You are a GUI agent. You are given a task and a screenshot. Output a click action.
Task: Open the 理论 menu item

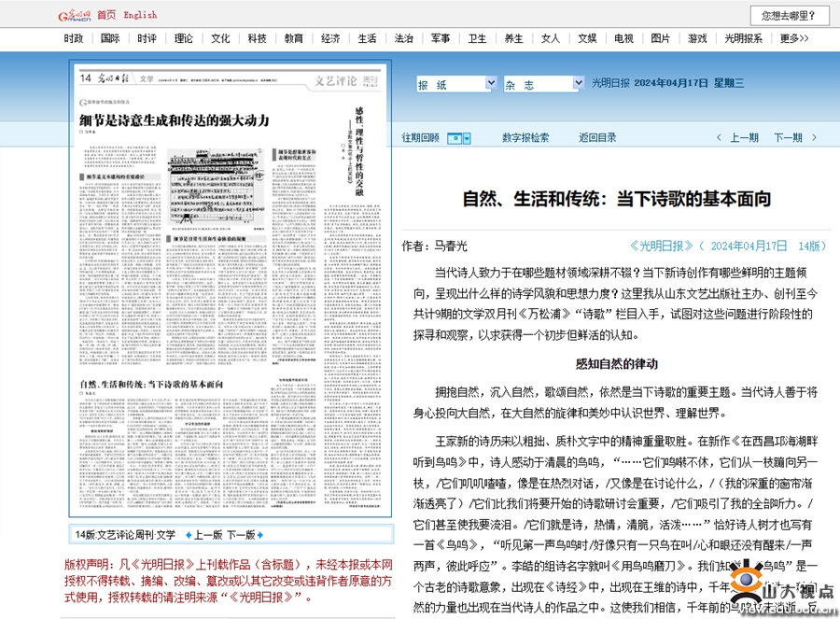point(184,38)
